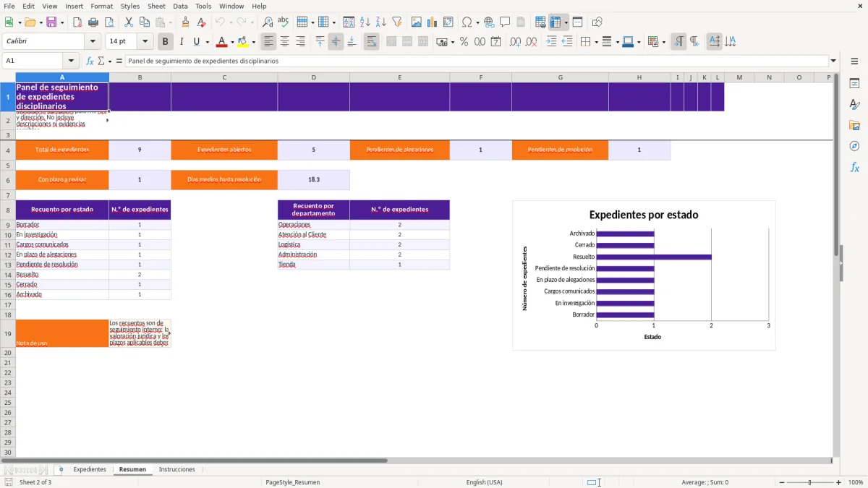Open the Sheet menu
Viewport: 868px width, 488px height.
(x=156, y=6)
